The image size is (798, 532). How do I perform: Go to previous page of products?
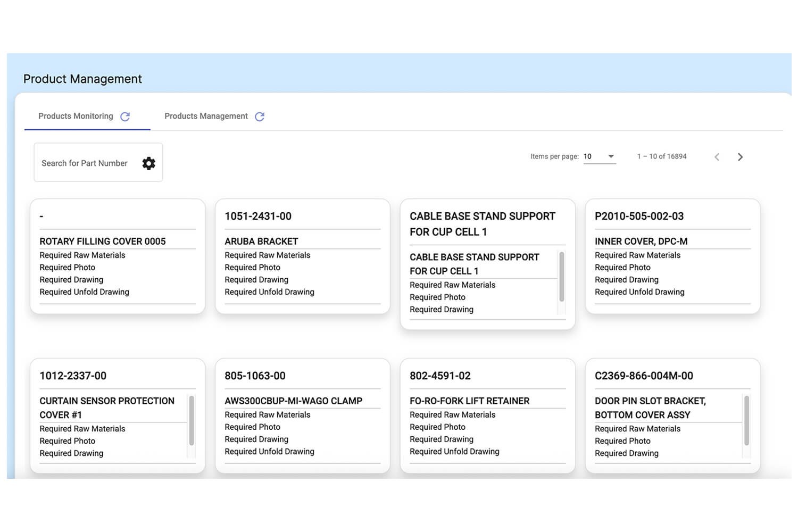point(717,157)
